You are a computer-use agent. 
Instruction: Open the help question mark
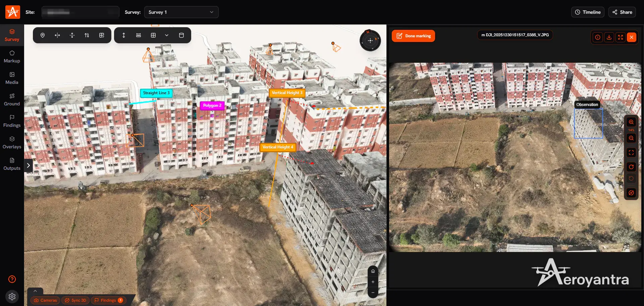click(12, 279)
